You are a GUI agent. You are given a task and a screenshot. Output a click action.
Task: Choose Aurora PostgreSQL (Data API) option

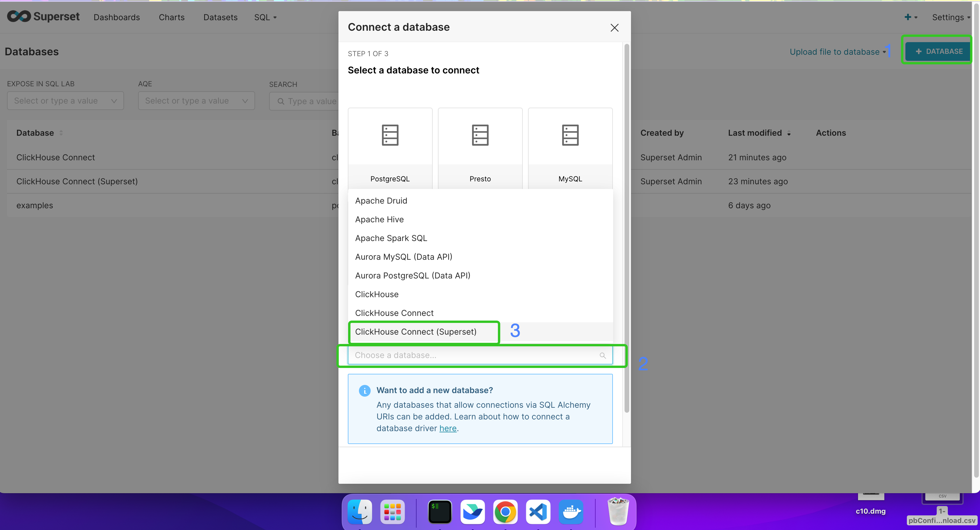(480, 276)
